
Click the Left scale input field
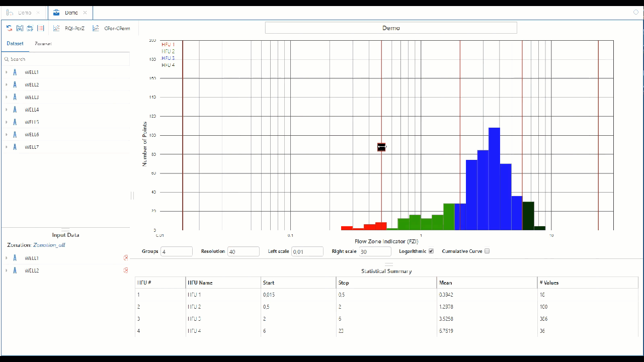(x=307, y=251)
